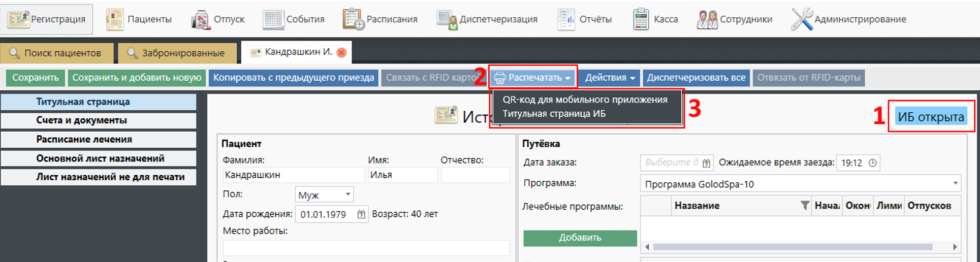Click the horizontal scrollbar under the programs table
Viewport: 980px width, 262px height.
click(x=793, y=247)
